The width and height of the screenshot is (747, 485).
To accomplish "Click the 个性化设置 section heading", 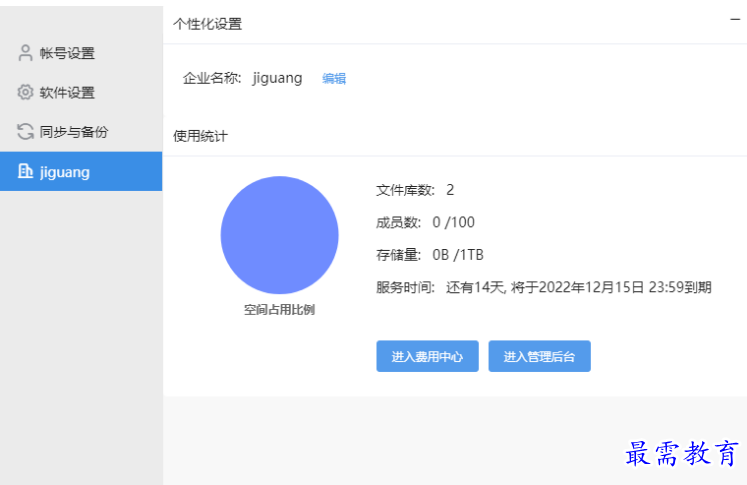I will (x=208, y=24).
